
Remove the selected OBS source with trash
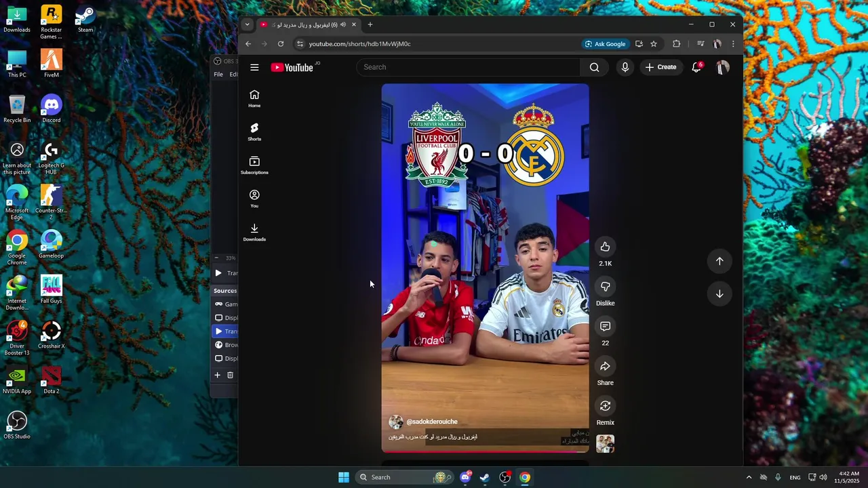point(230,375)
